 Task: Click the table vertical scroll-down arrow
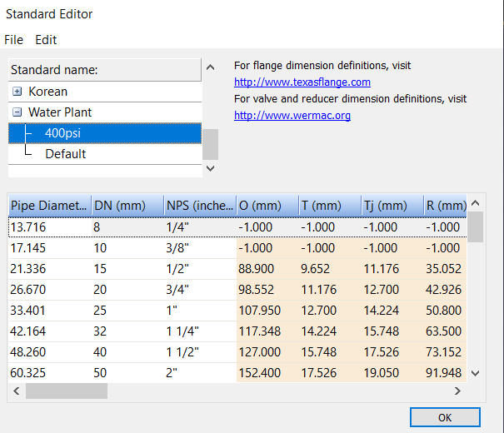(476, 373)
